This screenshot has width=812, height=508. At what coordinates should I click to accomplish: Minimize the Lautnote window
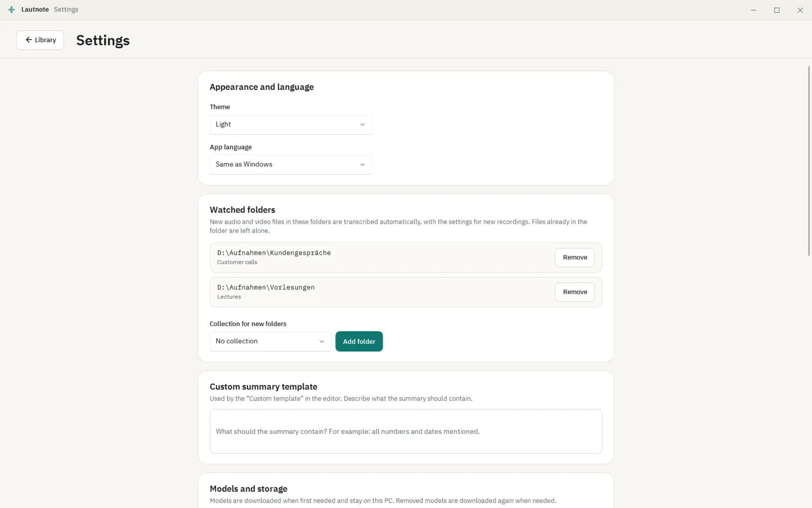(754, 10)
